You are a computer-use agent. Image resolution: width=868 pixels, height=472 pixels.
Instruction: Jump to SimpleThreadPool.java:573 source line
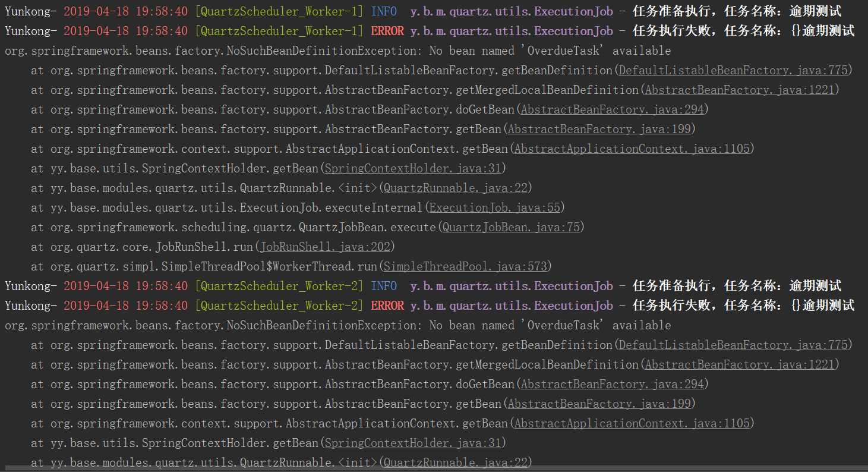(x=466, y=266)
